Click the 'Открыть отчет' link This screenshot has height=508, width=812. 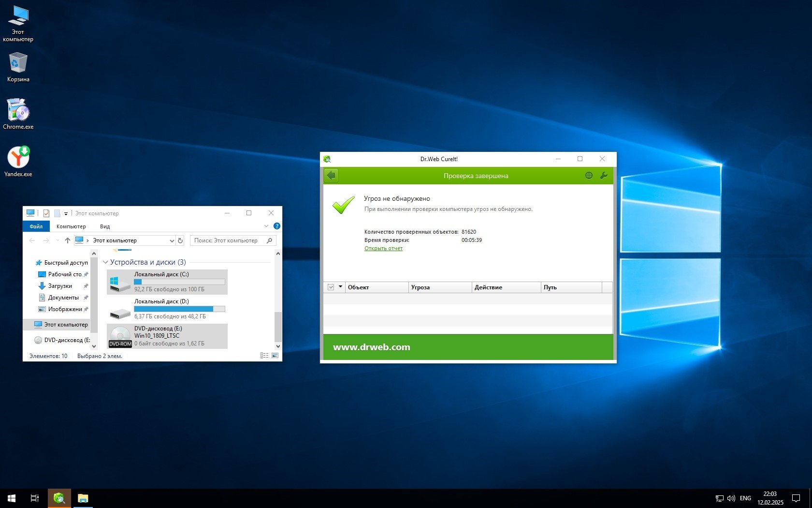(383, 248)
